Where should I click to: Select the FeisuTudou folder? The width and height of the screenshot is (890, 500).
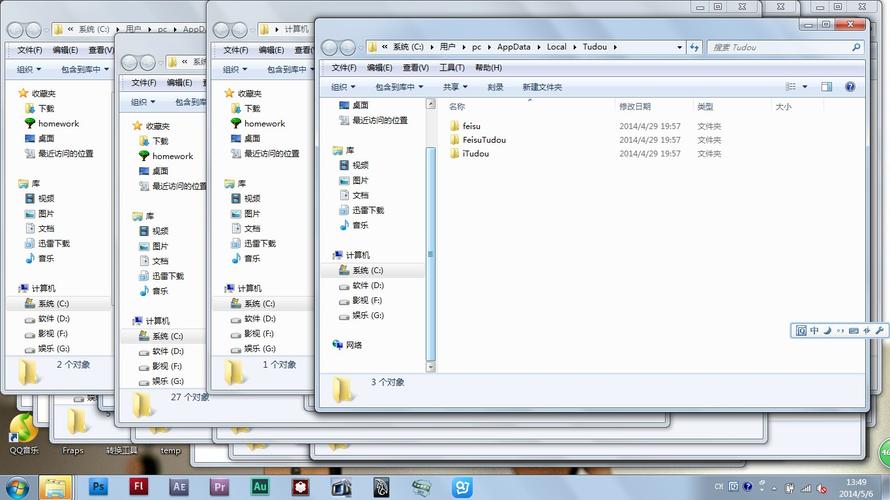click(484, 140)
